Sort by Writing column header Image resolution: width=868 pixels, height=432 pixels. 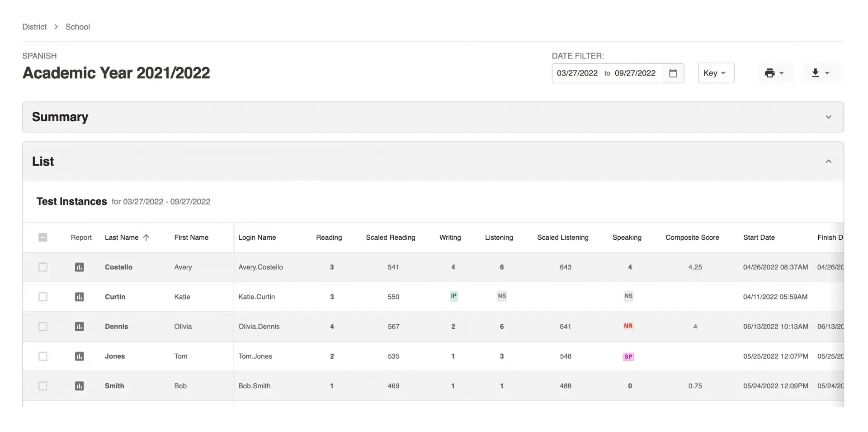pyautogui.click(x=450, y=237)
